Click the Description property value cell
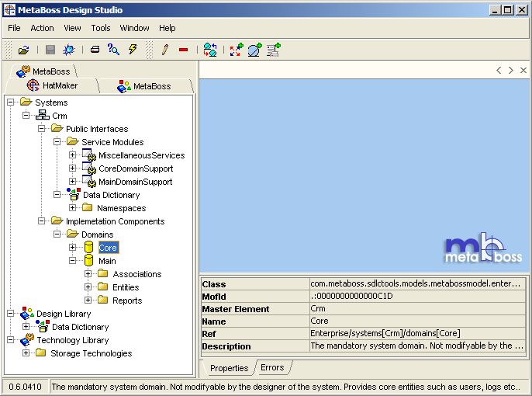532x396 pixels. (418, 346)
